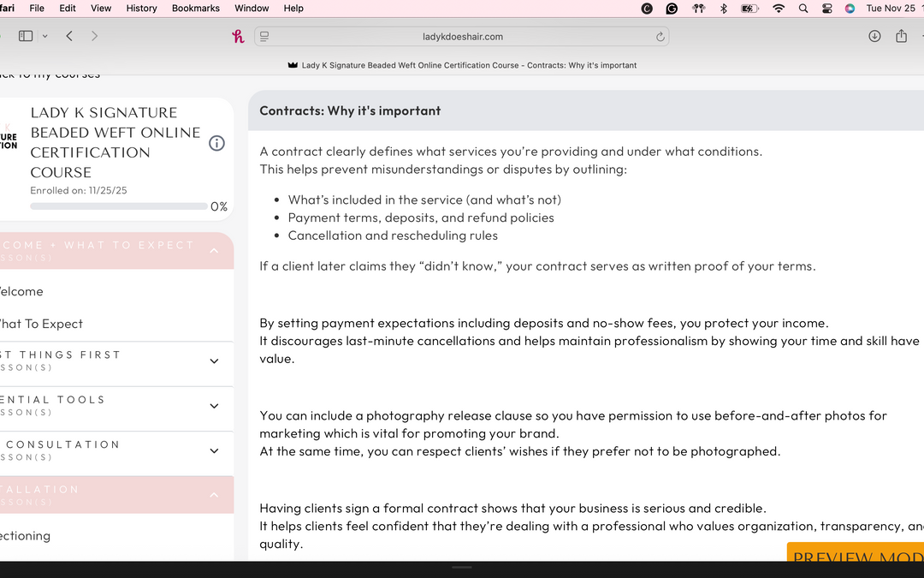
Task: Open the Bookmarks menu
Action: pyautogui.click(x=195, y=8)
